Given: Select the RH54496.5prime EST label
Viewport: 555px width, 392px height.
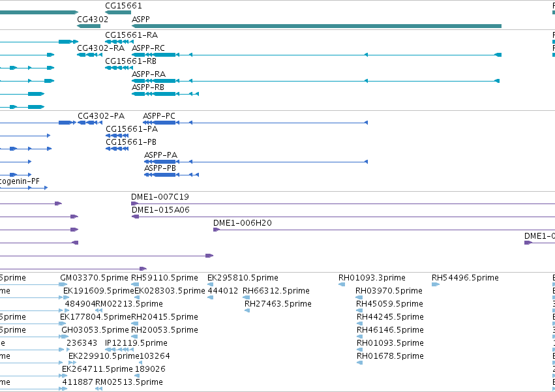Looking at the screenshot, I should point(465,278).
